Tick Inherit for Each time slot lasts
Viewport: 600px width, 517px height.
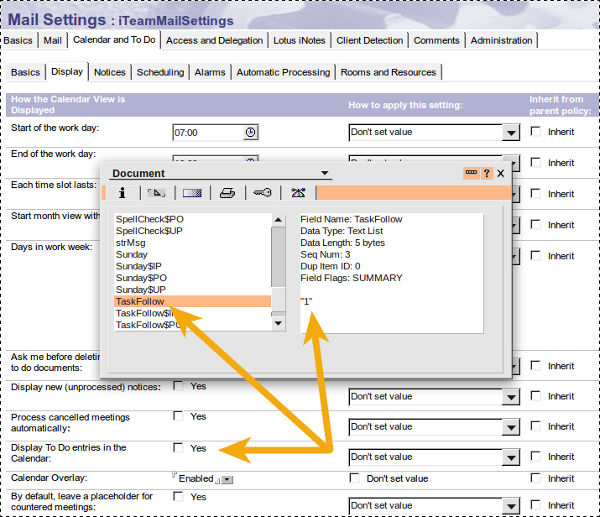pyautogui.click(x=536, y=193)
